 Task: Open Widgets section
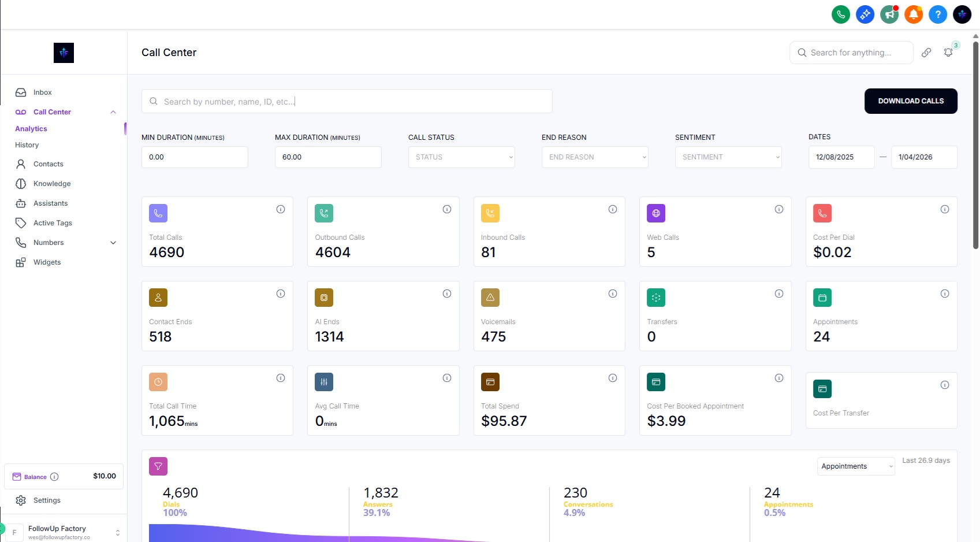click(47, 262)
